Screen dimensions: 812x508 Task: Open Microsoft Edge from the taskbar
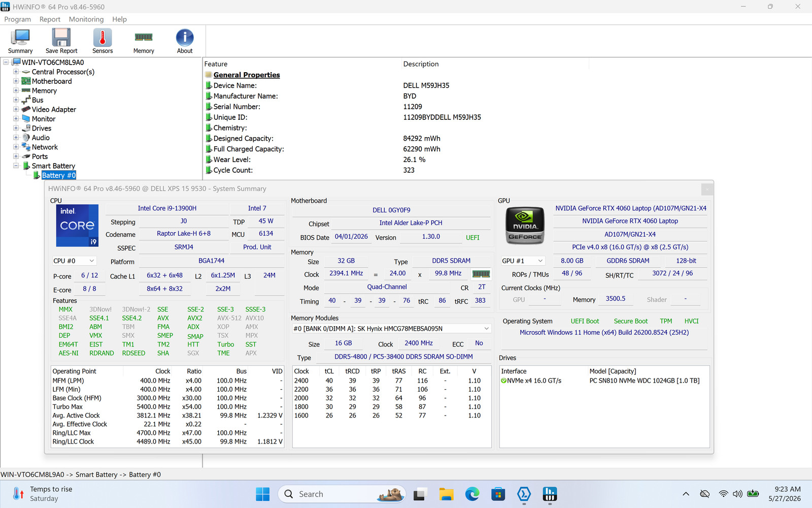pos(472,494)
